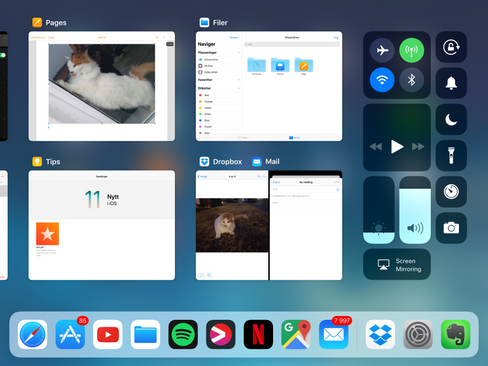Image resolution: width=488 pixels, height=366 pixels.
Task: Adjust the volume slider
Action: click(415, 210)
